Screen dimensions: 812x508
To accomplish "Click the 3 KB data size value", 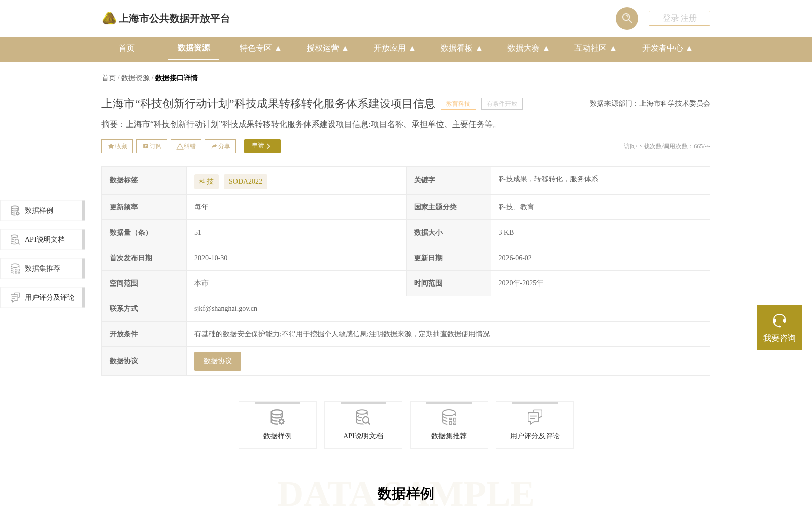I will 506,232.
